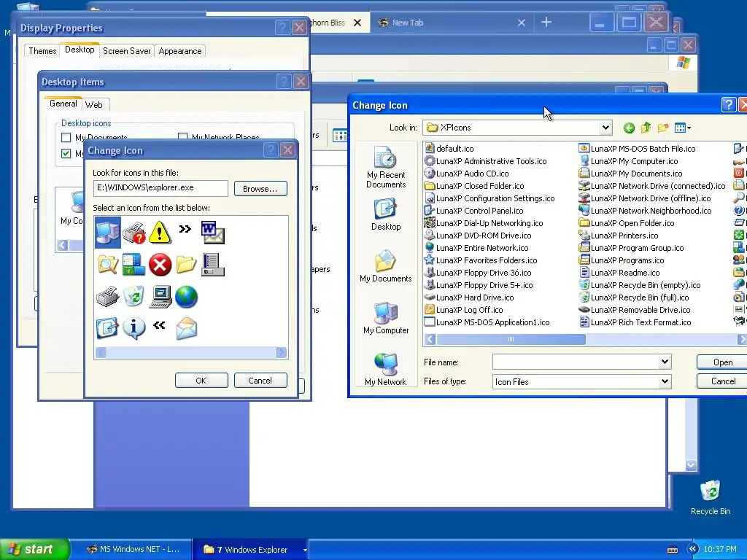Pick the open yellow folder icon
This screenshot has width=747, height=560.
point(186,264)
